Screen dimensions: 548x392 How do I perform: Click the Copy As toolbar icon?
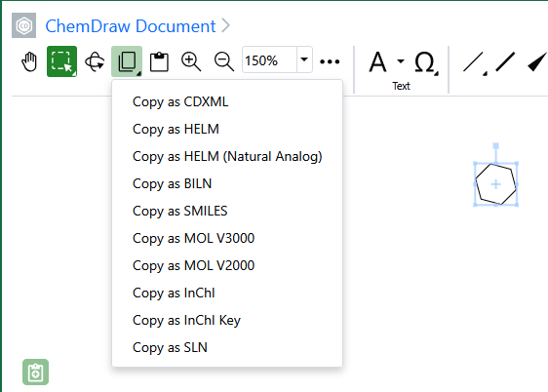127,61
